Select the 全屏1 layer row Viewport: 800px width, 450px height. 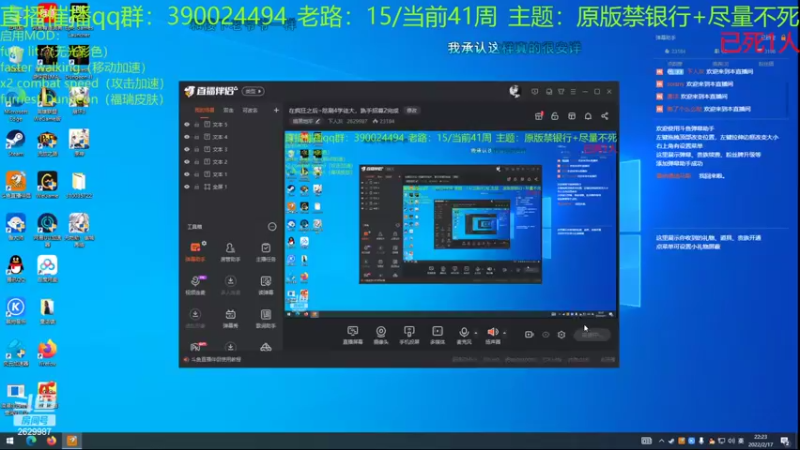tap(231, 187)
